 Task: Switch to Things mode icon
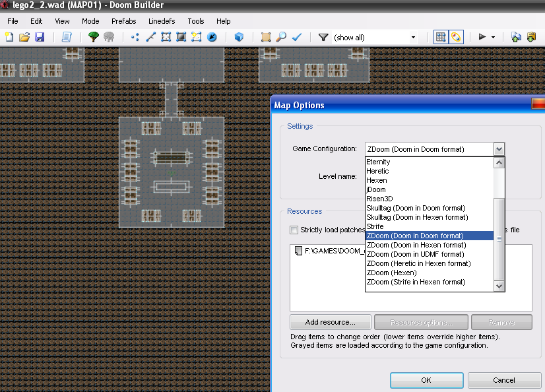(212, 37)
